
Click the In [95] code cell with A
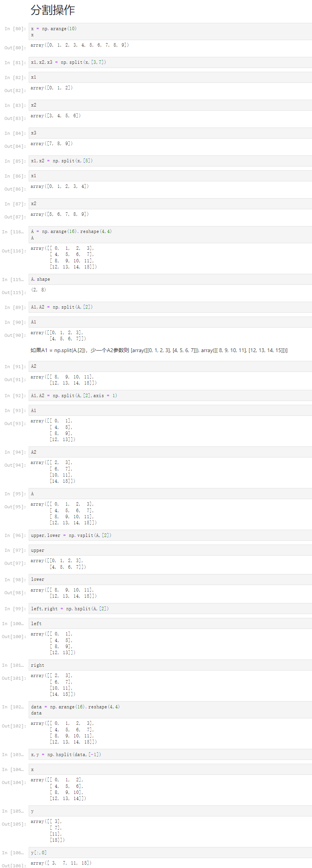170,494
